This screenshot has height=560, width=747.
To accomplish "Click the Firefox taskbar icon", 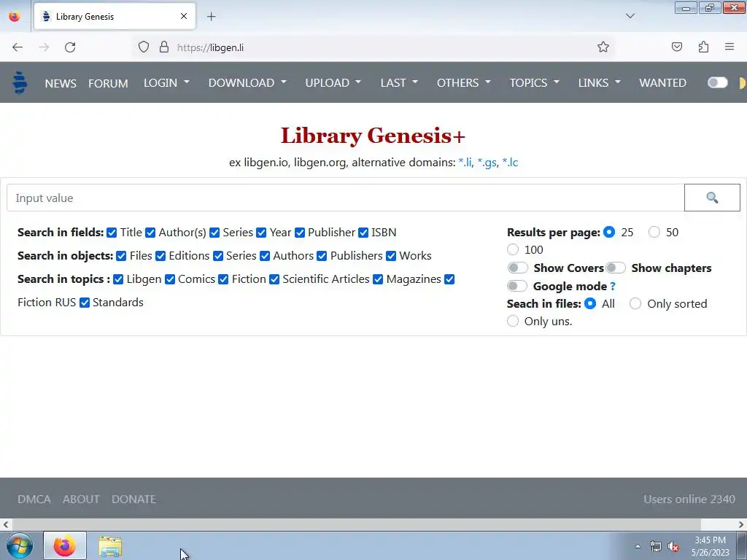I will 65,545.
